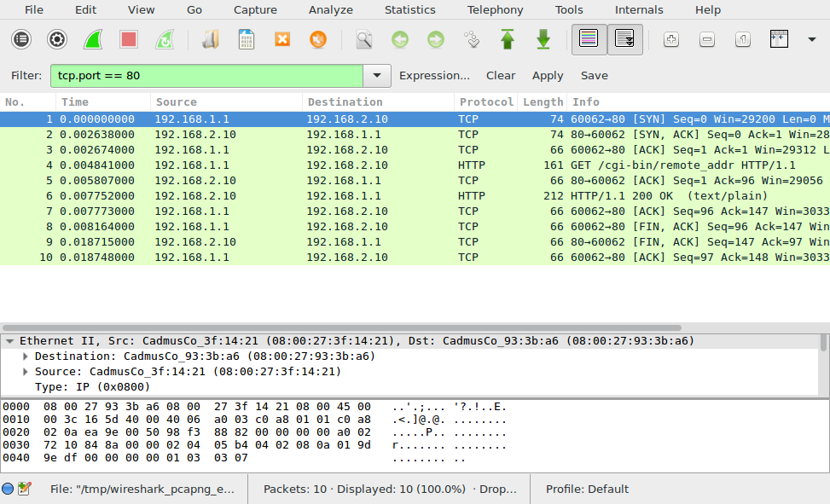Image resolution: width=830 pixels, height=504 pixels.
Task: Select packet 8 FIN, ACK from 192.168.1.1
Action: pyautogui.click(x=415, y=227)
